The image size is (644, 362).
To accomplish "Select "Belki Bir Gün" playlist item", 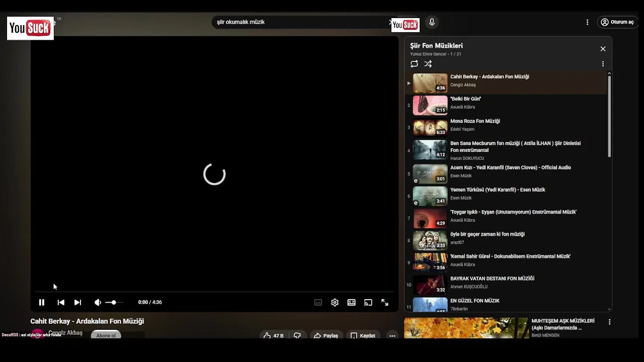I will click(506, 105).
